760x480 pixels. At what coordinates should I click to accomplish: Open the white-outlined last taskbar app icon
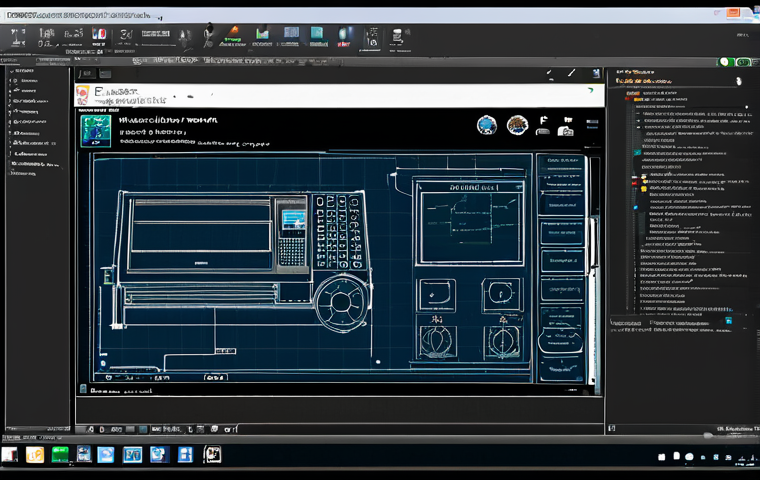(212, 454)
